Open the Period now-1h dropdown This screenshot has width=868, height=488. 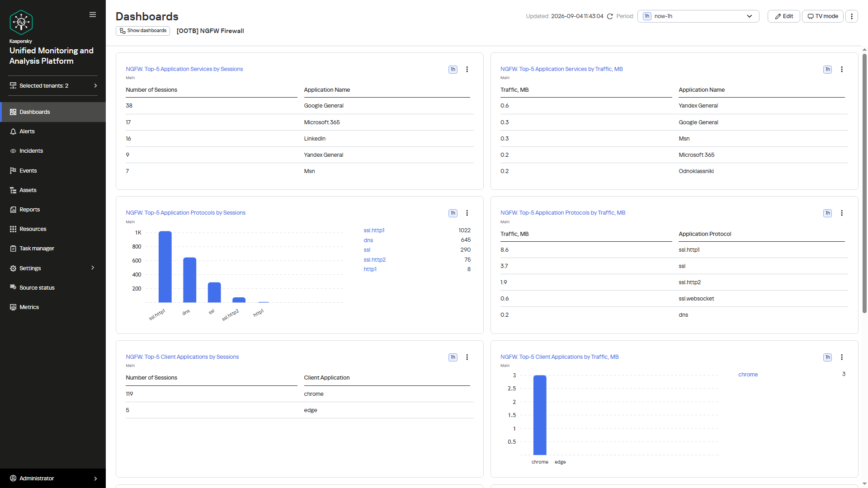[x=698, y=16]
